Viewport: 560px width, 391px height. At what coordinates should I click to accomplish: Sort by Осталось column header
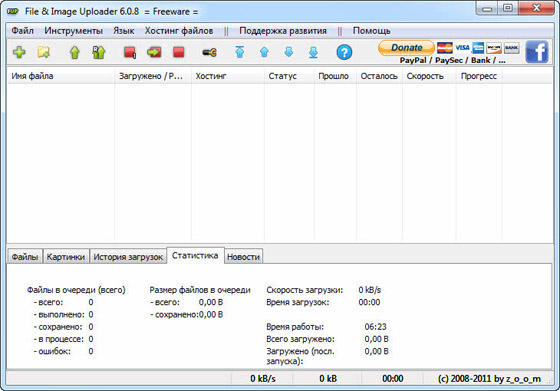pos(379,76)
